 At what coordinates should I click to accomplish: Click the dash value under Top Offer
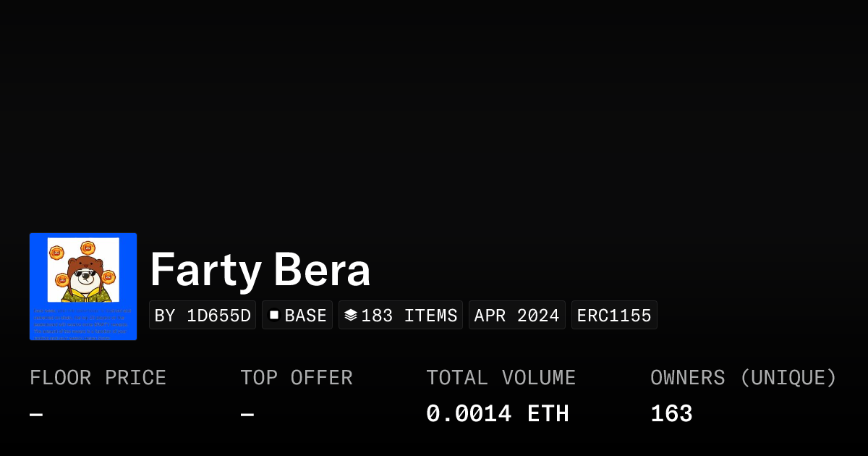click(247, 415)
